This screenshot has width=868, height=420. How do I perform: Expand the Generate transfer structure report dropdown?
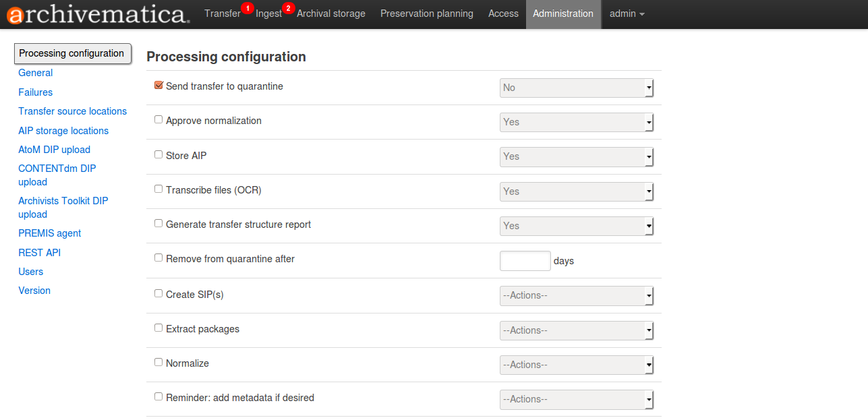tap(577, 226)
